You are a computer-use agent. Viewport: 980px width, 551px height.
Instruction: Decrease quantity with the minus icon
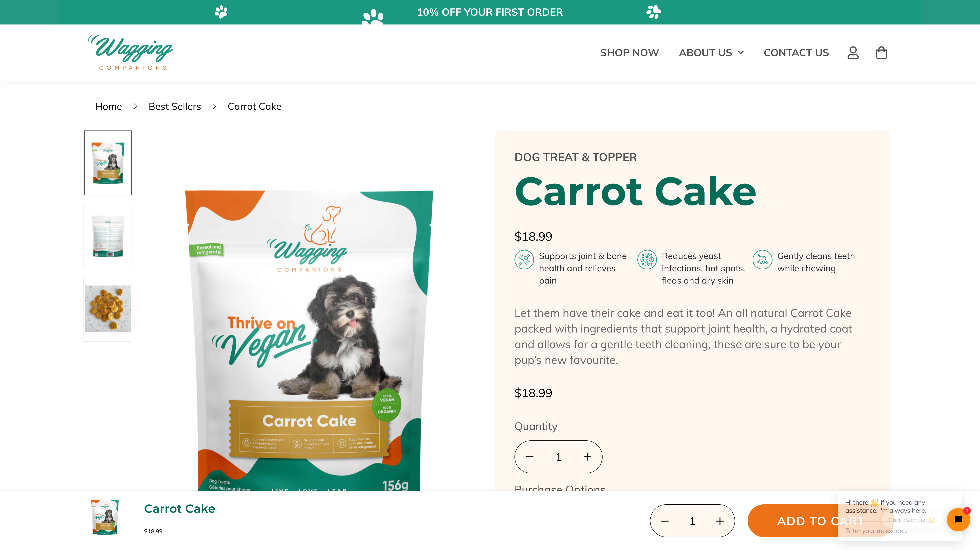(530, 457)
